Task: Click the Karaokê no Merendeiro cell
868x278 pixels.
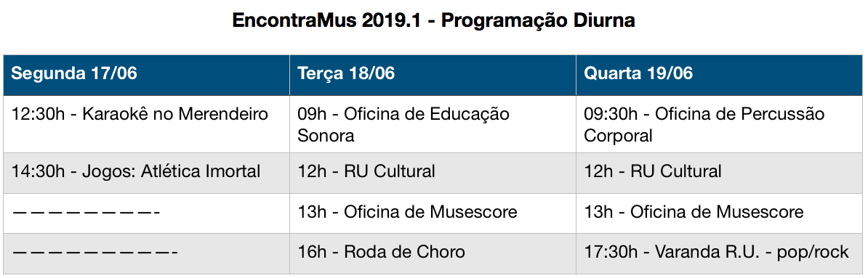Action: (x=147, y=124)
